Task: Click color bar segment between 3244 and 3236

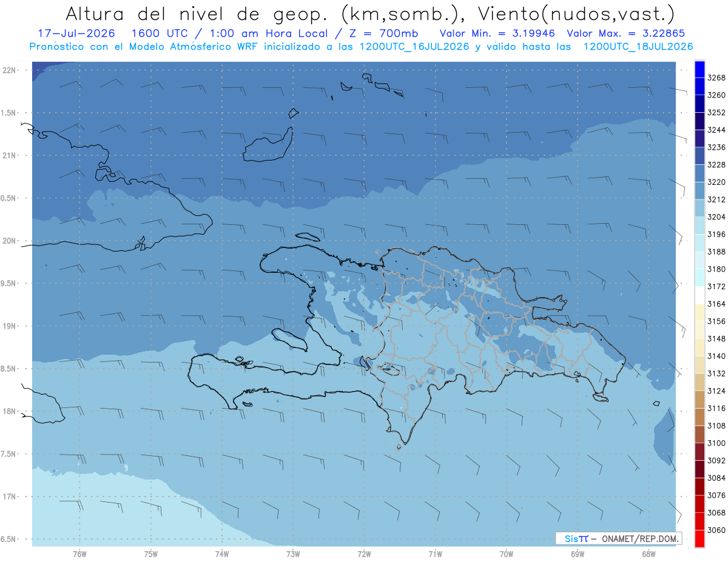Action: (x=699, y=139)
